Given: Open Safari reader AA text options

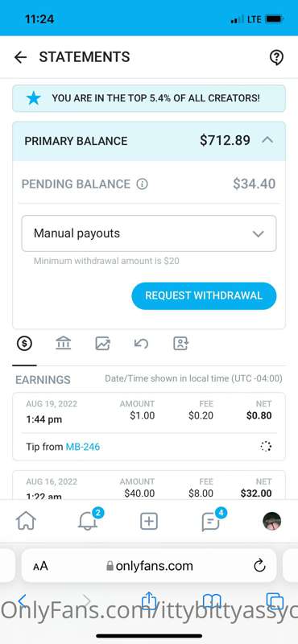Looking at the screenshot, I should pos(41,567).
